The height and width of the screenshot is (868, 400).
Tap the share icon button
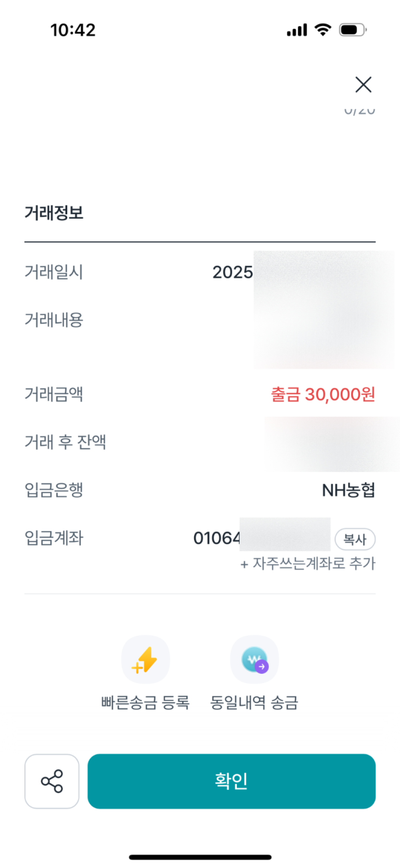(52, 781)
